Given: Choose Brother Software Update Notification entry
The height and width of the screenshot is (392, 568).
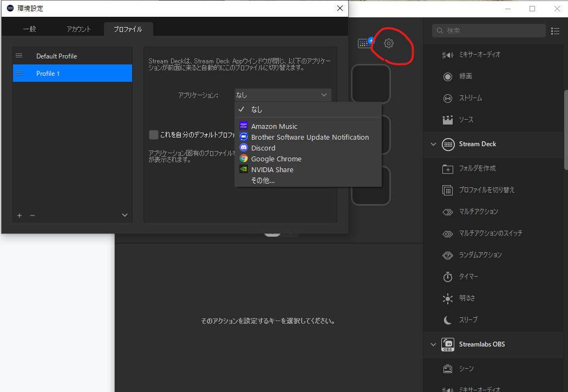Looking at the screenshot, I should tap(308, 138).
